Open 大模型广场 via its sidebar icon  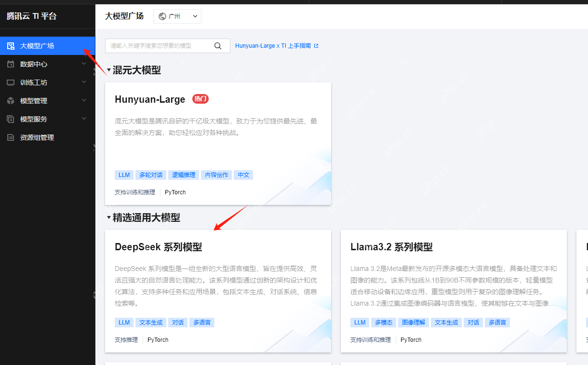[x=11, y=45]
